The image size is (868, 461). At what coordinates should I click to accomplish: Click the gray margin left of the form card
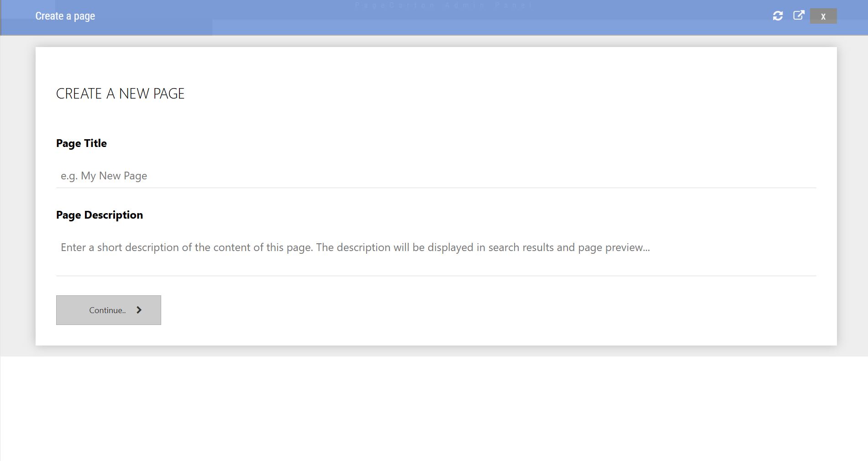pos(18,196)
